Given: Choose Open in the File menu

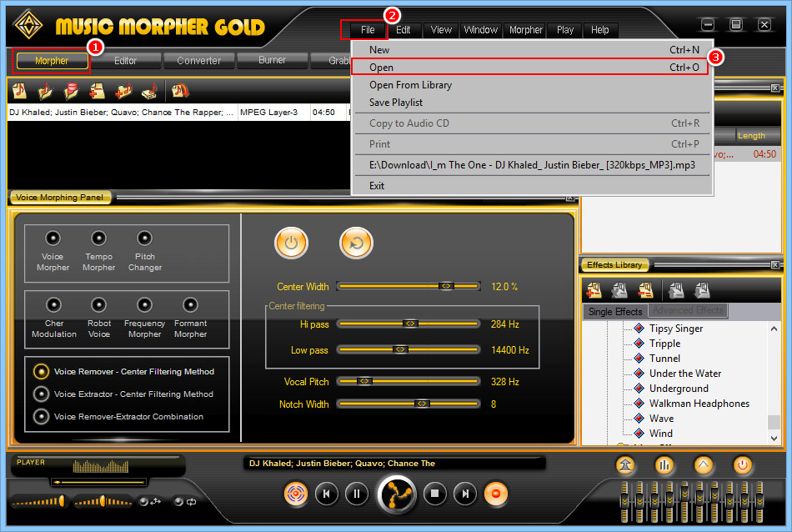Looking at the screenshot, I should coord(529,68).
